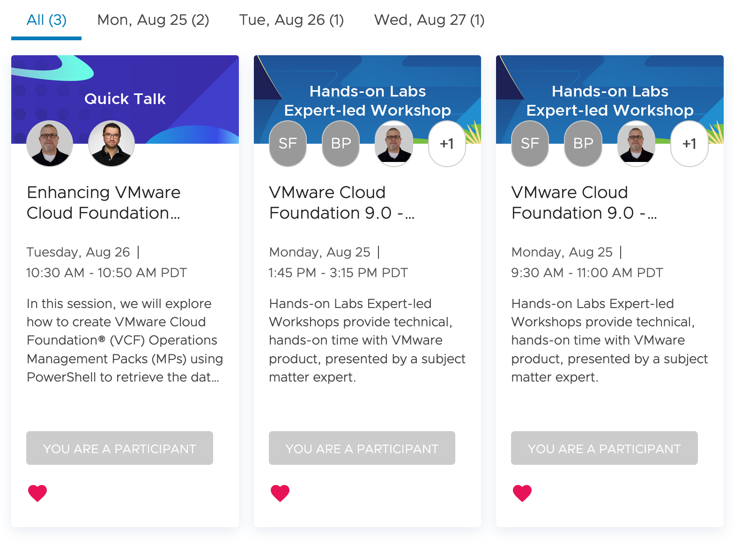Click SF speaker avatar on 9:30 AM workshop
Screen dimensions: 756x558
(x=530, y=144)
